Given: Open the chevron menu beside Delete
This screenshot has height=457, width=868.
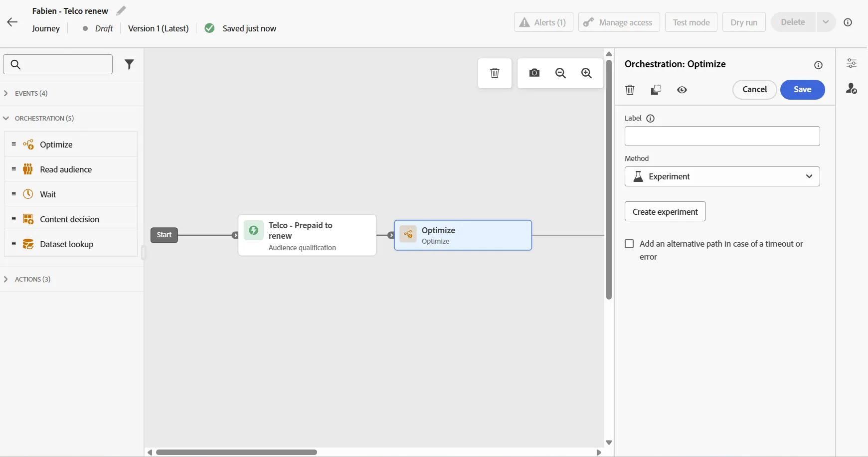Looking at the screenshot, I should tap(826, 22).
